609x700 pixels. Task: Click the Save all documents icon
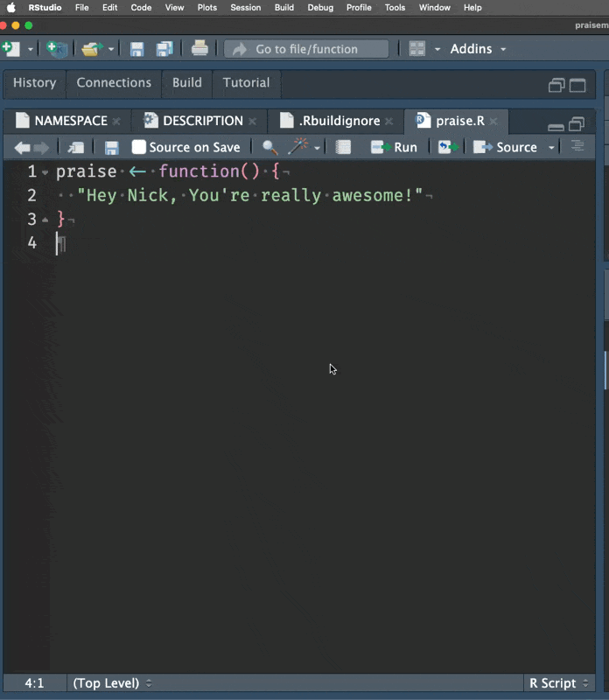[x=164, y=49]
